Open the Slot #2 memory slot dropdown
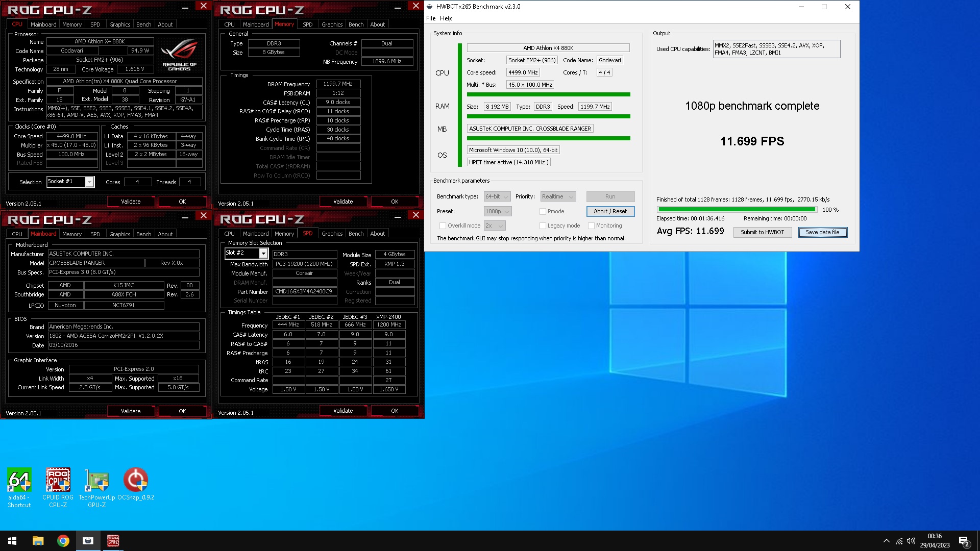Viewport: 980px width, 551px height. coord(247,253)
